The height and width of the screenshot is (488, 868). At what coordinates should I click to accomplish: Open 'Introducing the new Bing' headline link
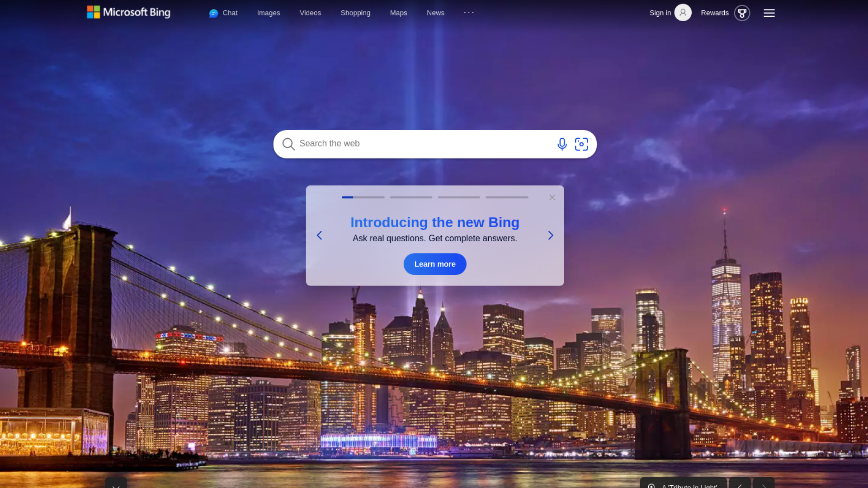point(435,222)
